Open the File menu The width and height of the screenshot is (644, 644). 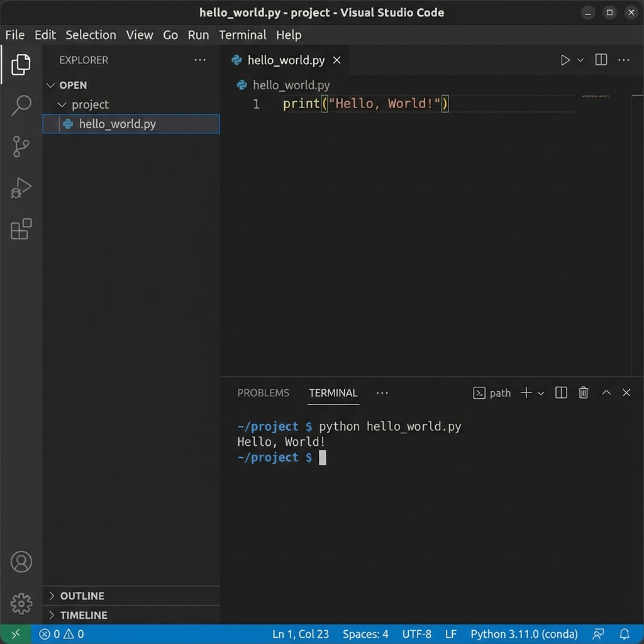(15, 35)
